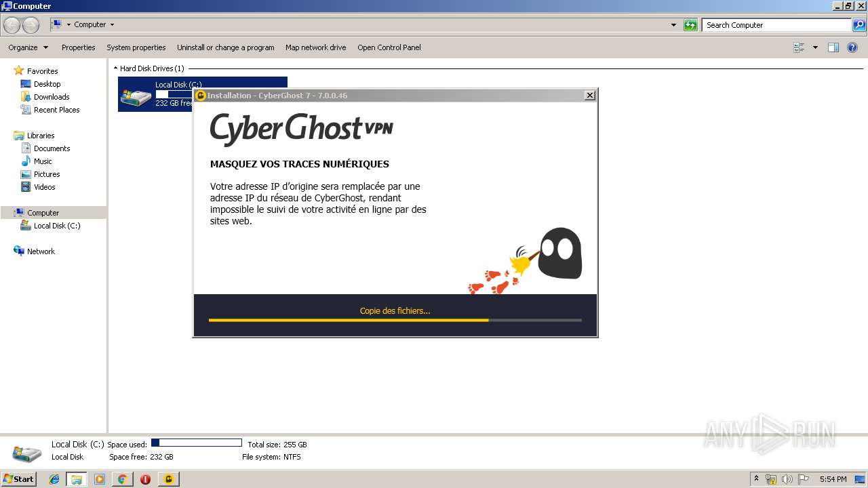Select the Local Disk (C:) drive icon
Viewport: 868px width, 488px height.
point(136,98)
